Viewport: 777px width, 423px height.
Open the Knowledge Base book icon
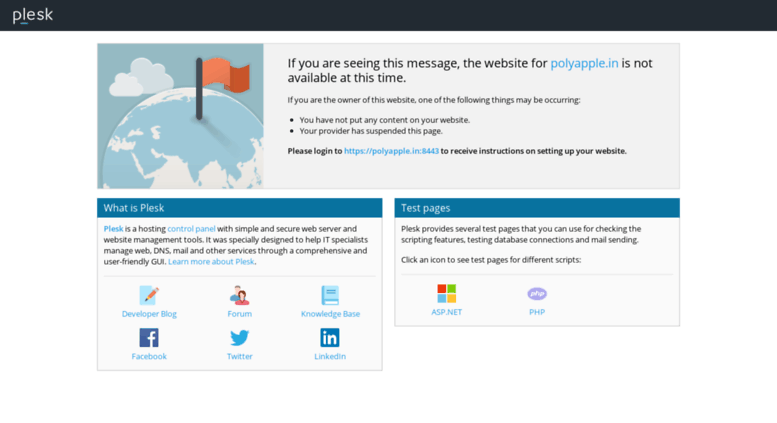pyautogui.click(x=330, y=295)
